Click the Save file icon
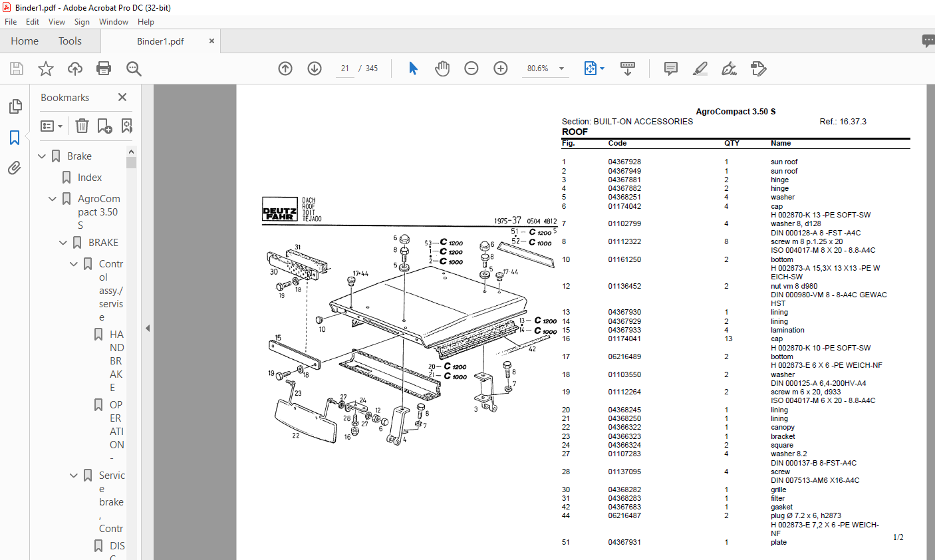Image resolution: width=935 pixels, height=560 pixels. coord(17,69)
